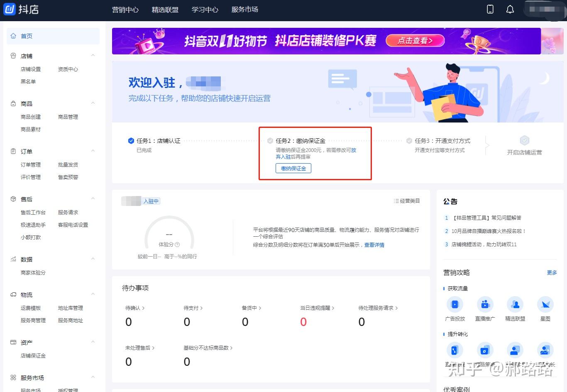Viewport: 567px width, 392px height.
Task: Open 营销中心 in top navigation
Action: coord(125,10)
